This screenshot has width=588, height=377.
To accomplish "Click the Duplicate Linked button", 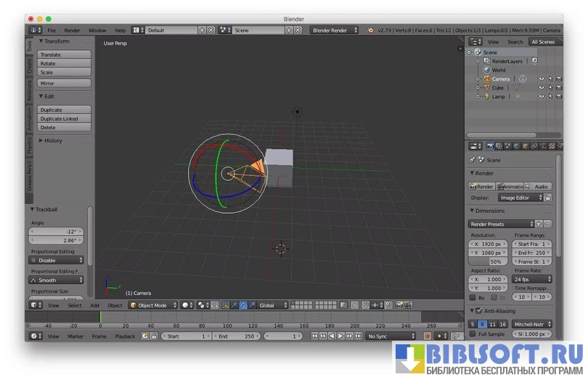I will tap(65, 118).
